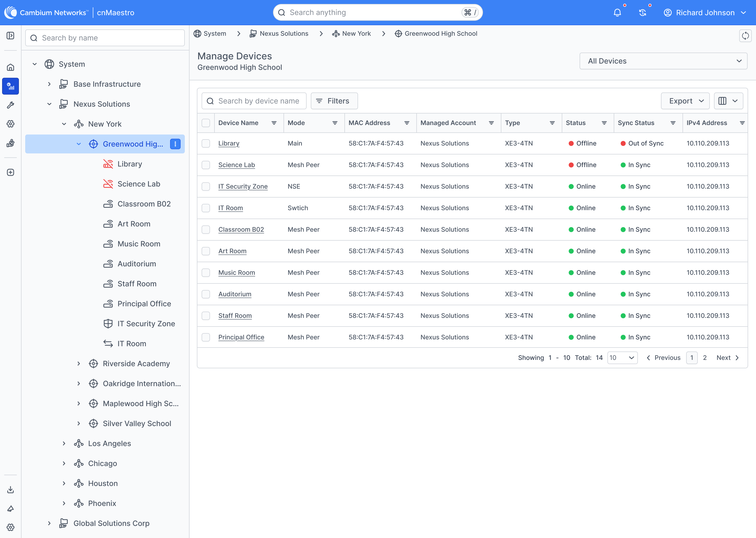Viewport: 756px width, 538px height.
Task: Click the refresh icon at top right
Action: [x=745, y=35]
